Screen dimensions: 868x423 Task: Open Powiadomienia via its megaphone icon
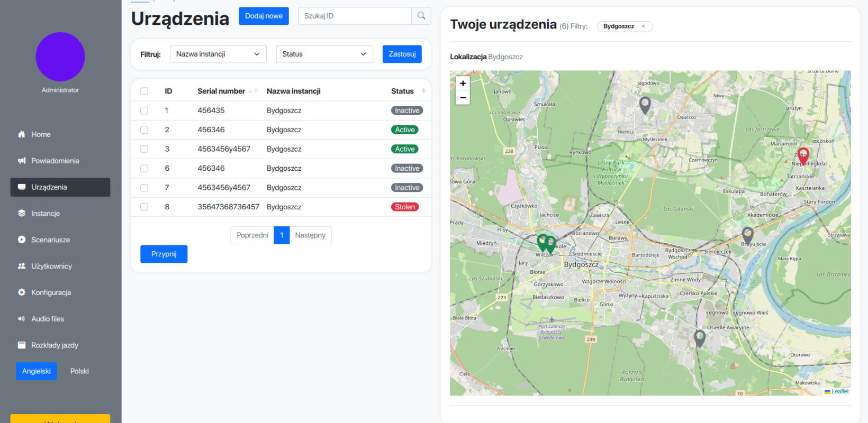coord(22,161)
